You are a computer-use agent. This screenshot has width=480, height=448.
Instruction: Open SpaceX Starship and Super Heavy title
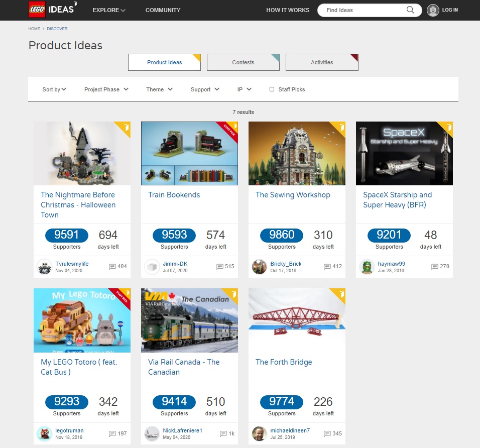coord(397,200)
